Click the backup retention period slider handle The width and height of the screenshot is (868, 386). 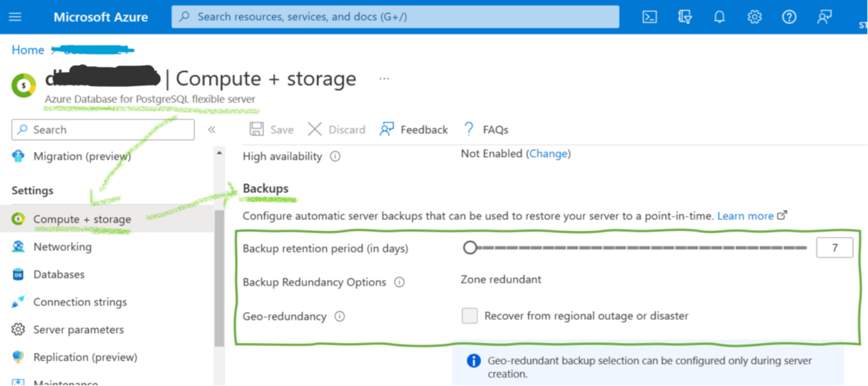tap(470, 247)
